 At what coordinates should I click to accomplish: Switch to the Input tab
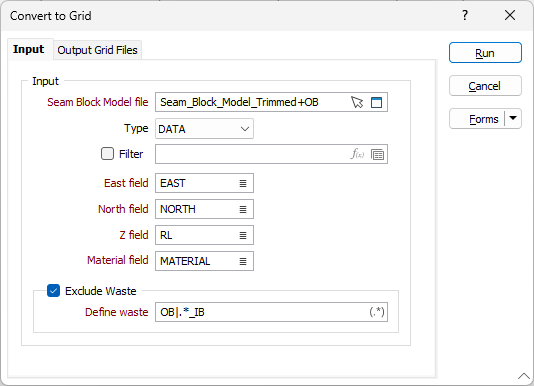pyautogui.click(x=29, y=49)
